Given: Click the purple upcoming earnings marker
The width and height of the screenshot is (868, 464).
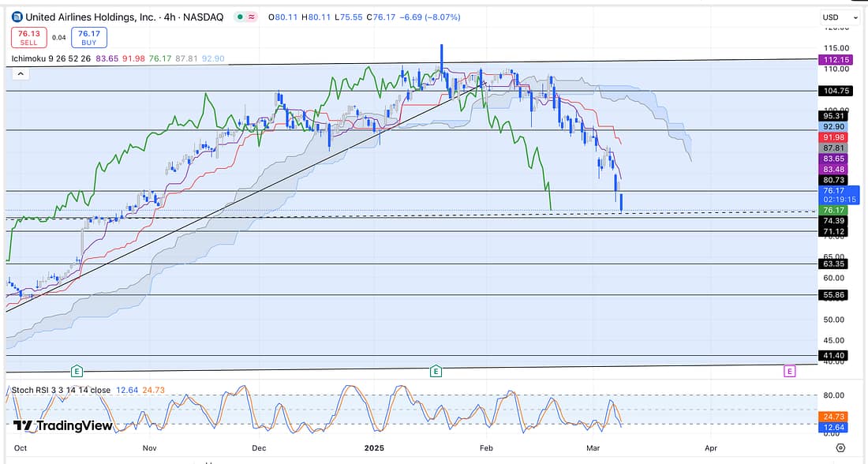Looking at the screenshot, I should point(789,370).
